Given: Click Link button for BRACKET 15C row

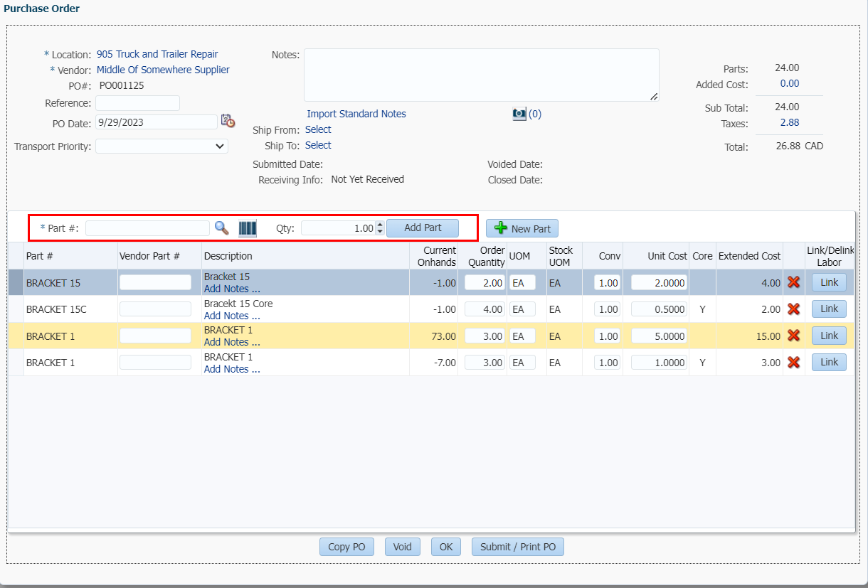Looking at the screenshot, I should pos(830,309).
